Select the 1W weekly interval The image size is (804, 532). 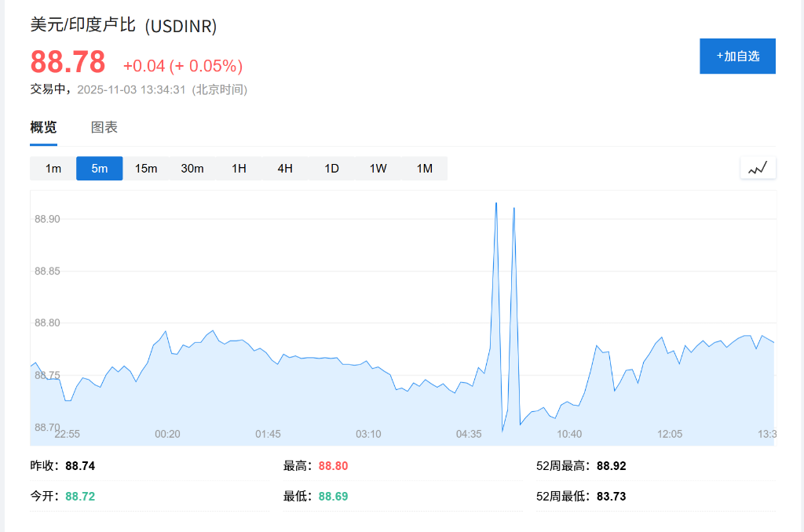pyautogui.click(x=377, y=168)
